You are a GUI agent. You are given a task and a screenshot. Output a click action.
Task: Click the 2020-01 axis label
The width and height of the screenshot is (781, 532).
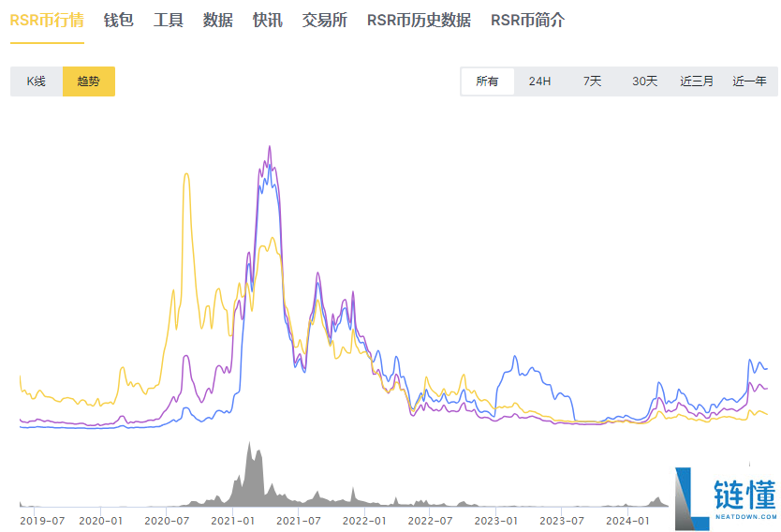click(100, 521)
